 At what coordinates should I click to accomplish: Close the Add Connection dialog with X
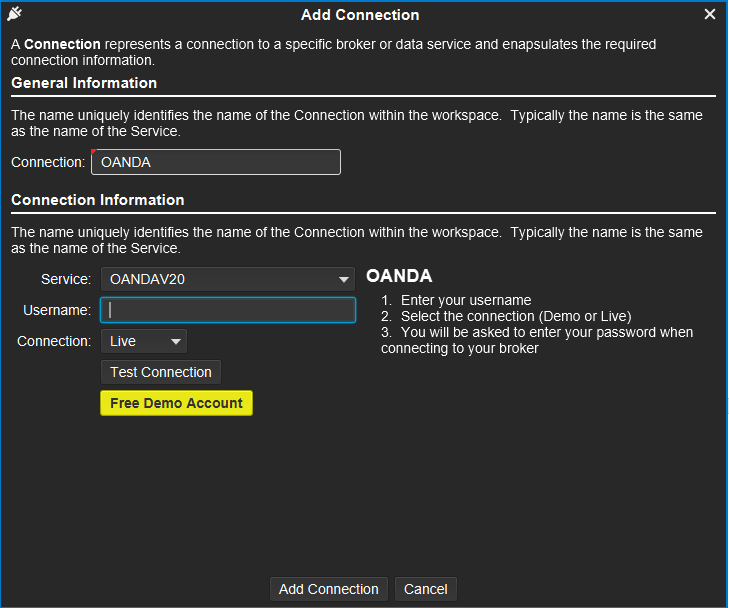pyautogui.click(x=709, y=14)
